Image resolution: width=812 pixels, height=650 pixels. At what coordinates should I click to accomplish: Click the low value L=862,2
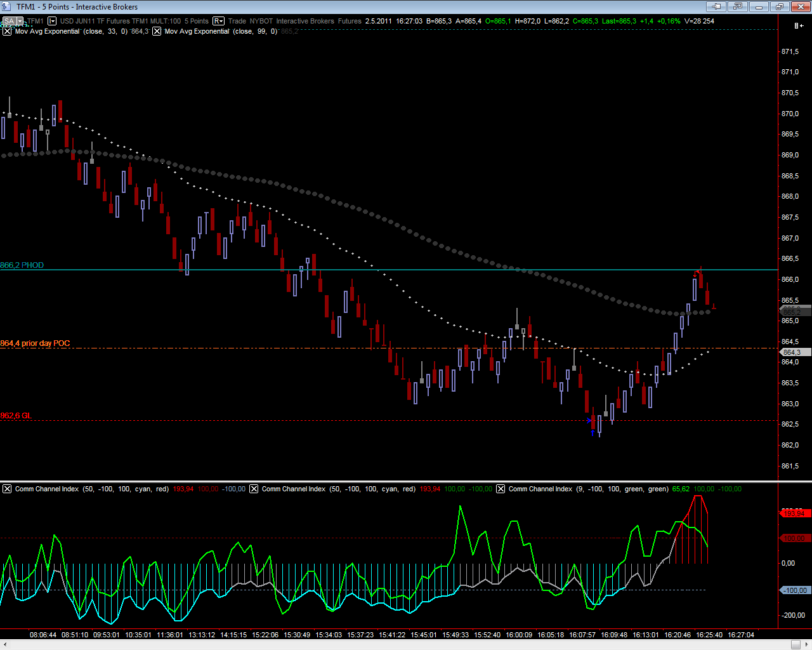coord(556,21)
